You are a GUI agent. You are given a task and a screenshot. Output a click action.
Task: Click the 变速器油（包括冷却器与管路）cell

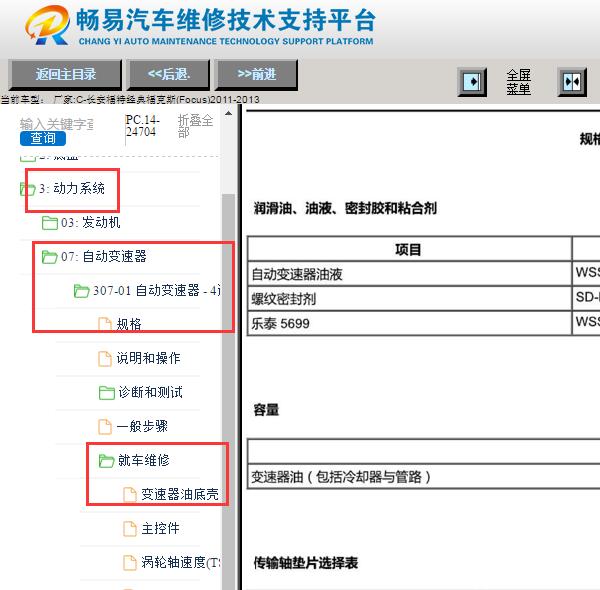click(x=424, y=477)
